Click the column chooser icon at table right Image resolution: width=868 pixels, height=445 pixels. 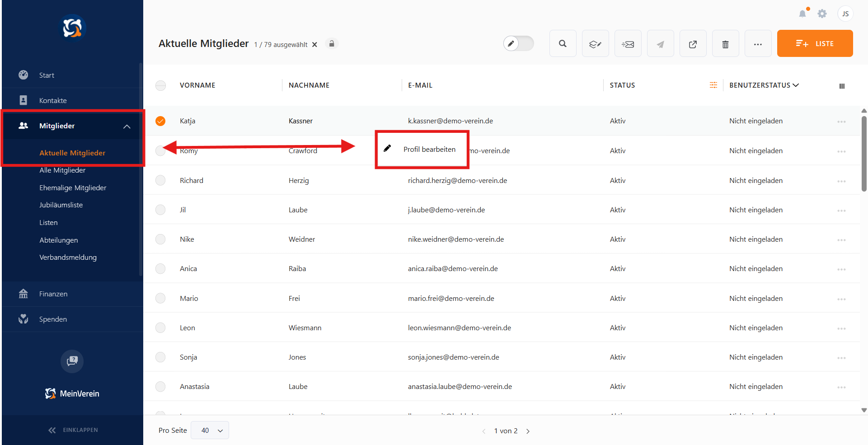(842, 86)
